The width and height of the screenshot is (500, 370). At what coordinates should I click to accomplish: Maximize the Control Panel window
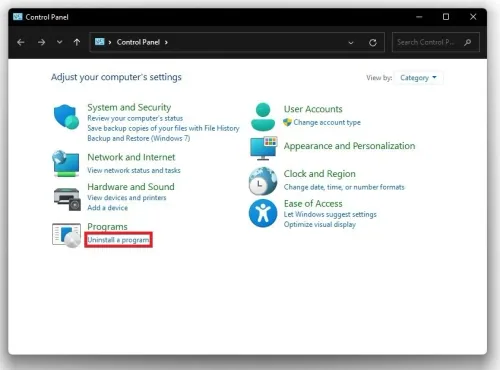446,17
